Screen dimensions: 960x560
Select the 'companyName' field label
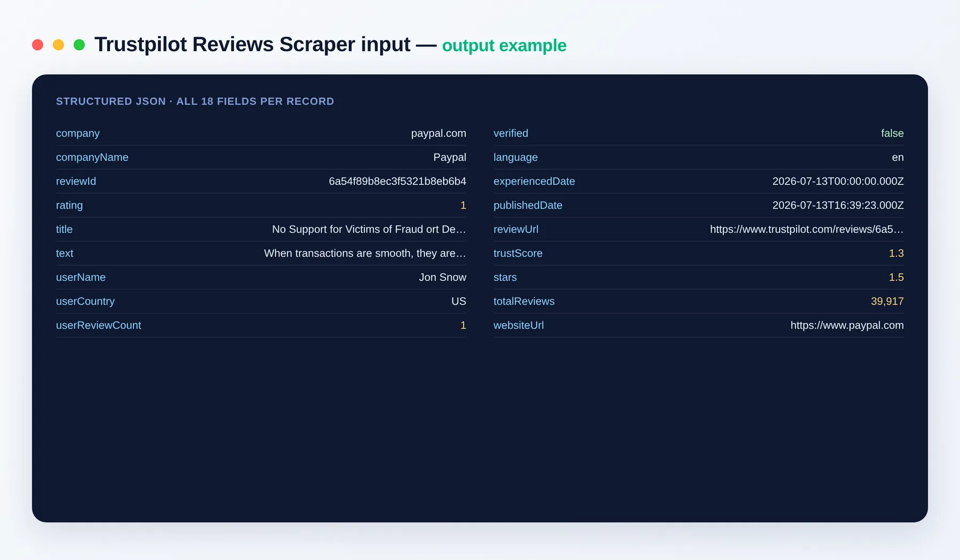tap(92, 157)
